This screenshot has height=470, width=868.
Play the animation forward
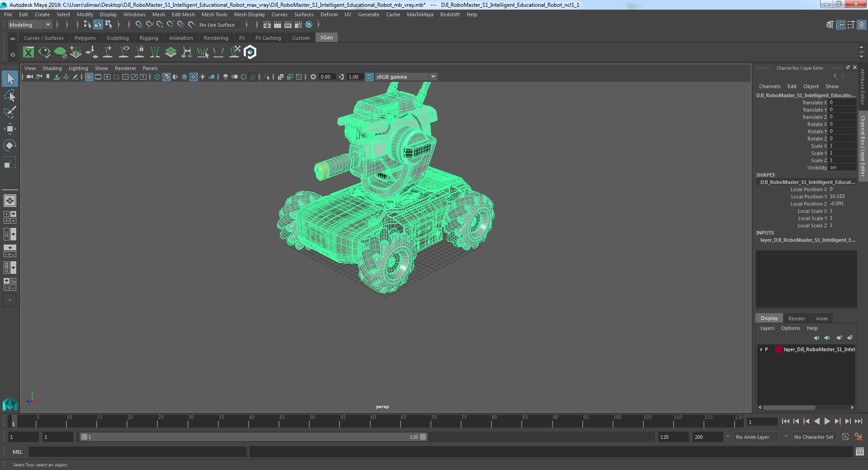point(827,421)
